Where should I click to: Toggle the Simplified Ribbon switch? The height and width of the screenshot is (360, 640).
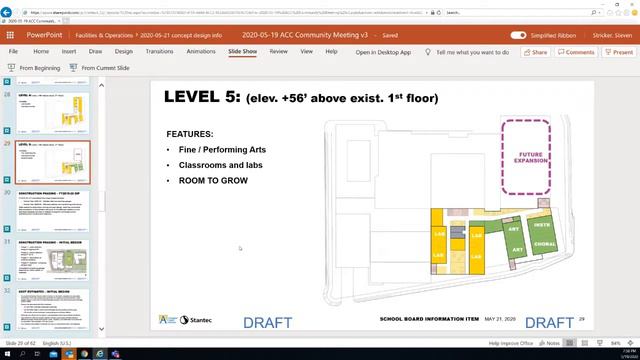518,35
